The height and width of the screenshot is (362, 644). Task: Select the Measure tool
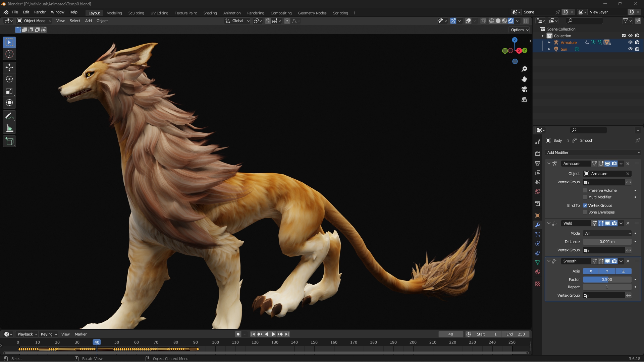click(9, 128)
